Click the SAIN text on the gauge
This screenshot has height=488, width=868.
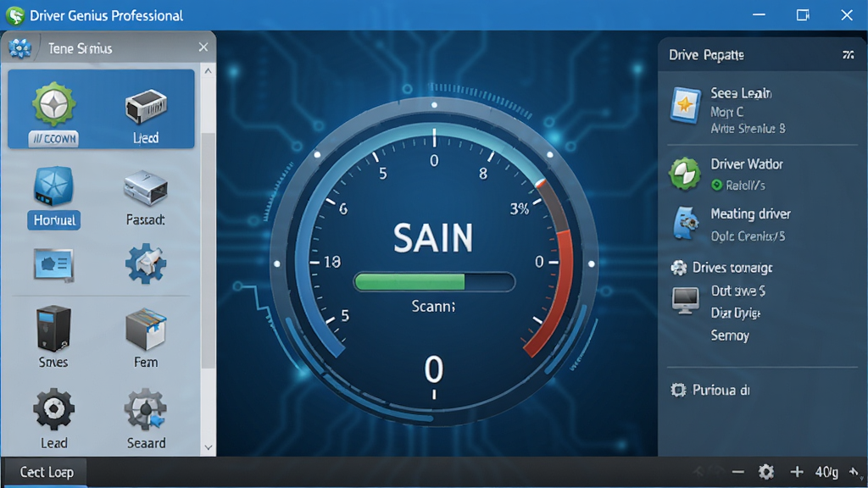[x=433, y=238]
